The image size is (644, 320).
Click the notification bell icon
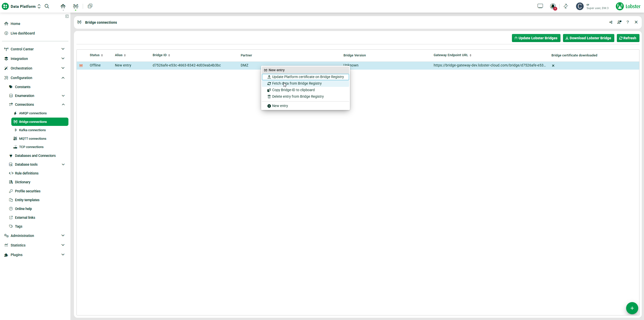click(553, 6)
